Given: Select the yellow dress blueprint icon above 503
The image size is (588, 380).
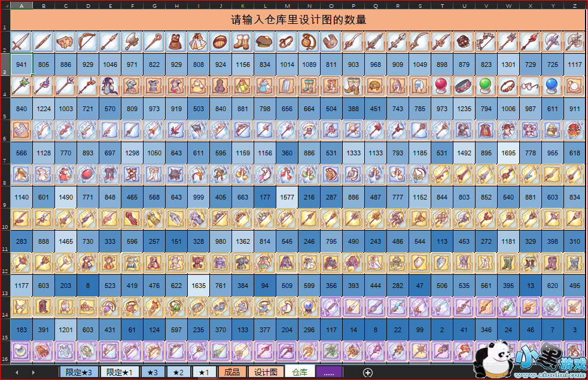Looking at the screenshot, I should coord(199,86).
